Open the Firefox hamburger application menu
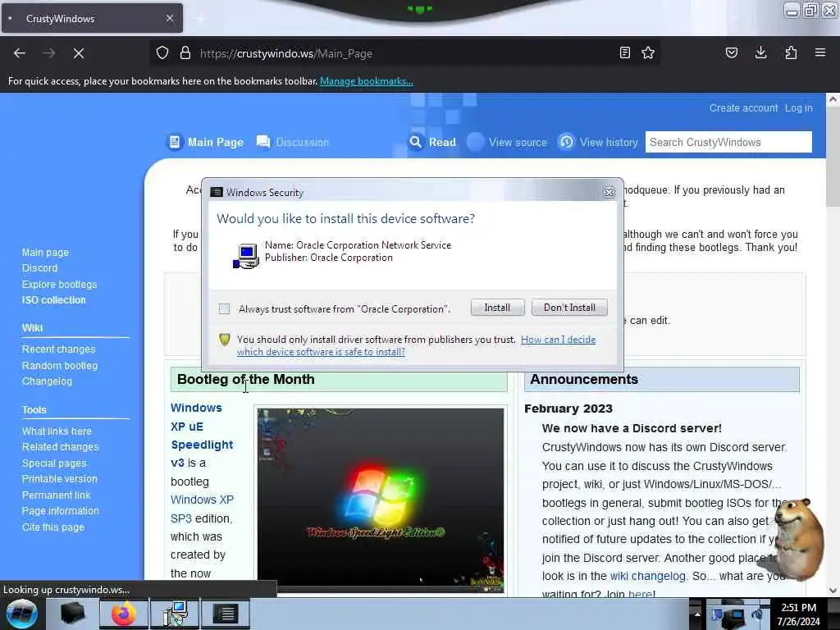The height and width of the screenshot is (630, 840). coord(820,52)
